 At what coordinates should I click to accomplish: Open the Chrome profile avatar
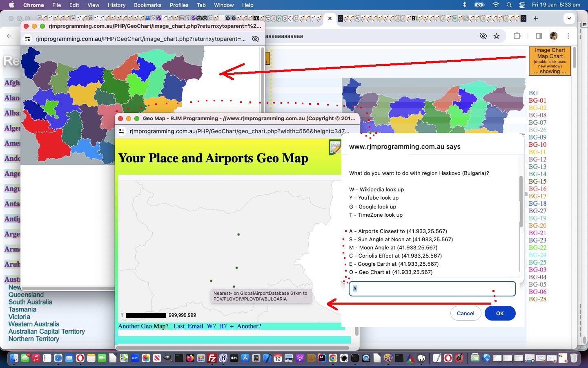coord(554,36)
